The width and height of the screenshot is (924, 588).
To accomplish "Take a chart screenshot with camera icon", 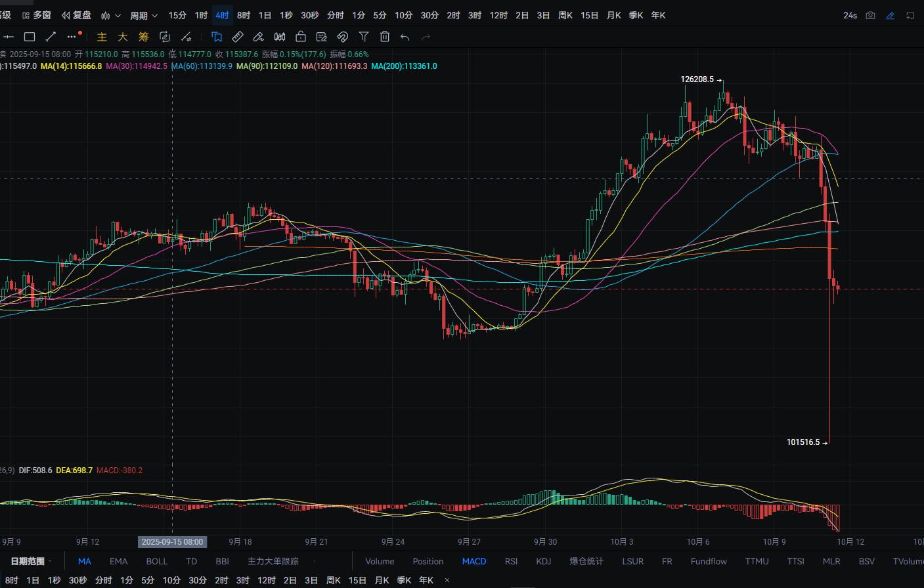I will coord(870,15).
